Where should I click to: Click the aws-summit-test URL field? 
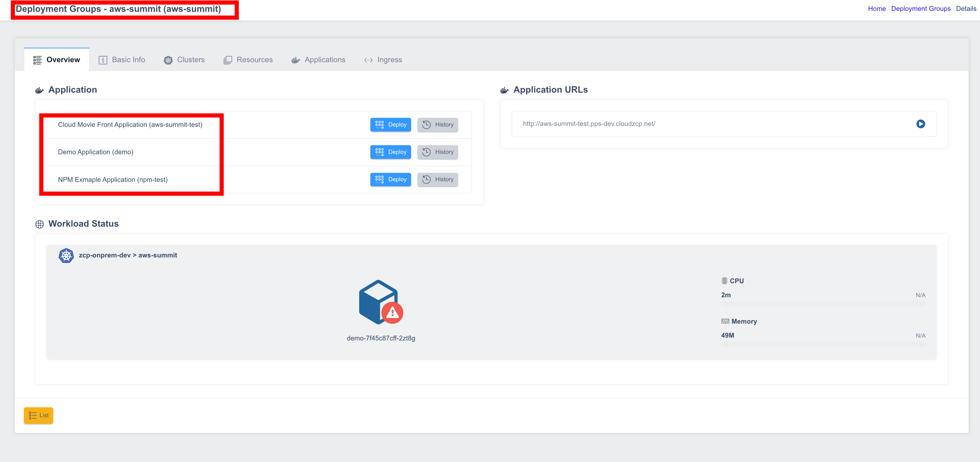[724, 124]
